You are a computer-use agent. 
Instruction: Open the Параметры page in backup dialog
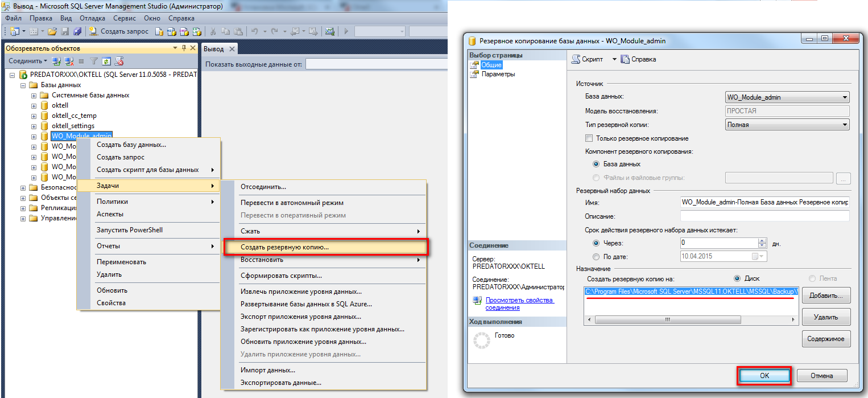pyautogui.click(x=498, y=74)
